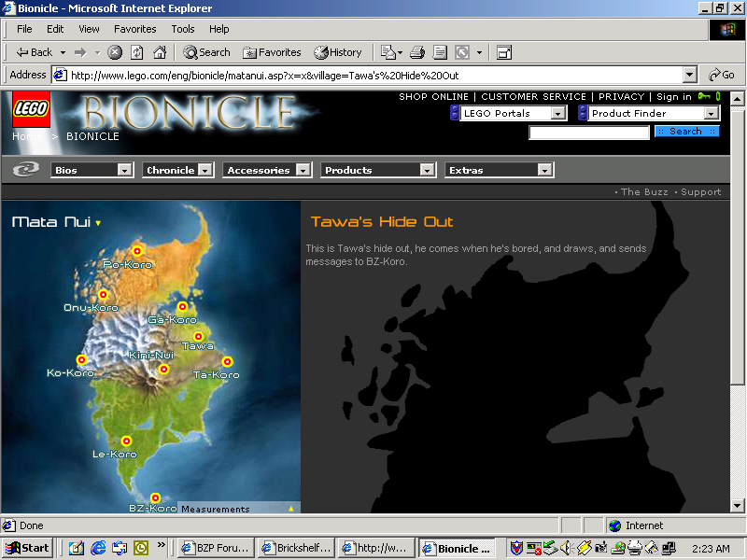Open the Support link
Screen dimensions: 747x560
tap(701, 192)
